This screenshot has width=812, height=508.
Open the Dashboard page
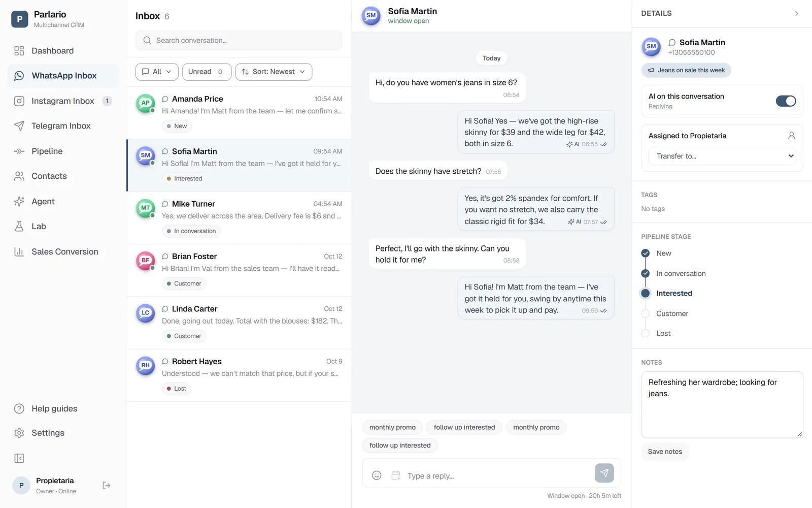click(x=63, y=51)
